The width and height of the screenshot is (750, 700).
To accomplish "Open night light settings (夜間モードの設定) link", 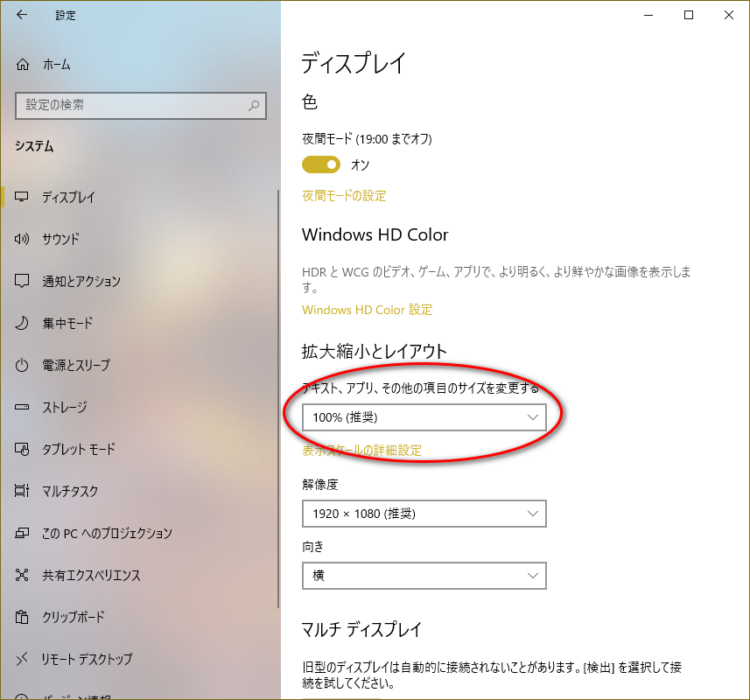I will tap(344, 196).
